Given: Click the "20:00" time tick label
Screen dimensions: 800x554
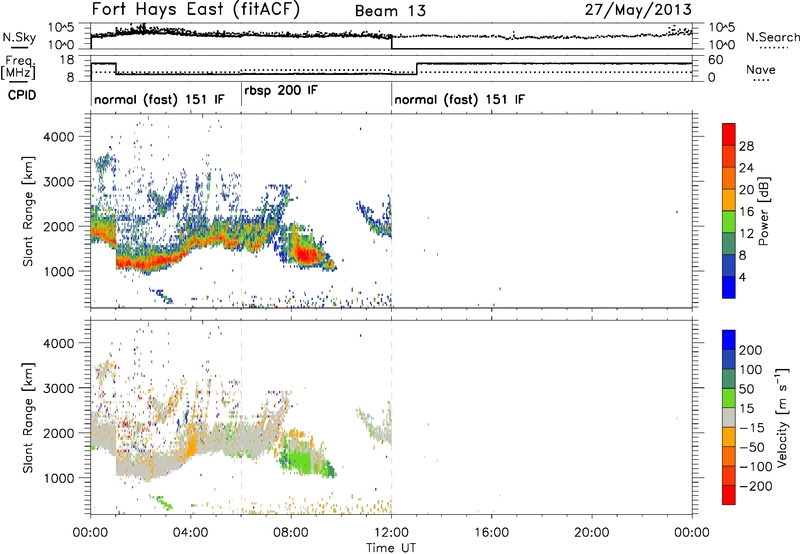Looking at the screenshot, I should click(591, 533).
